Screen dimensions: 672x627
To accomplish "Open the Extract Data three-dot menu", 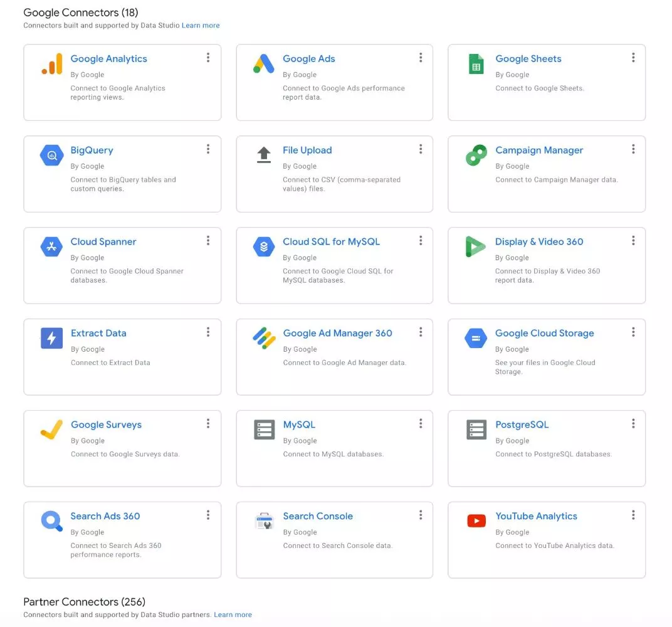I will pyautogui.click(x=208, y=332).
